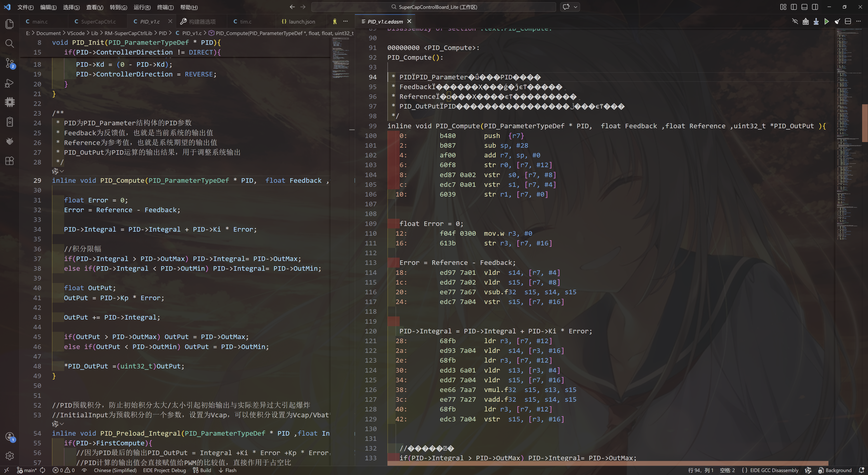Open the 帮助(H) menu
868x475 pixels.
coord(189,7)
